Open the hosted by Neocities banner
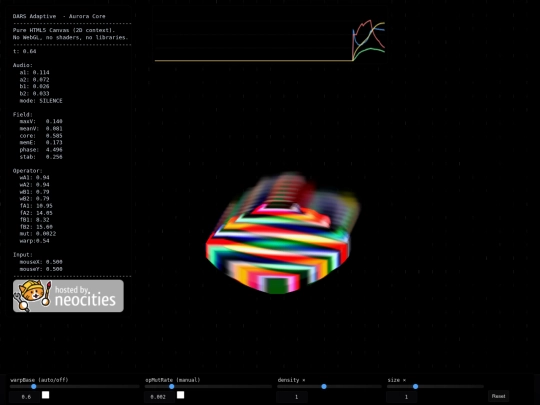Image resolution: width=540 pixels, height=405 pixels. tap(68, 296)
